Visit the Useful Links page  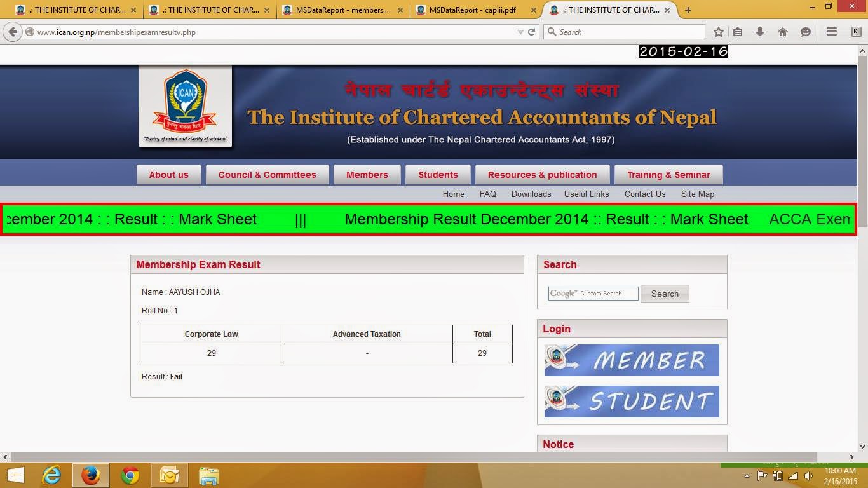click(587, 194)
